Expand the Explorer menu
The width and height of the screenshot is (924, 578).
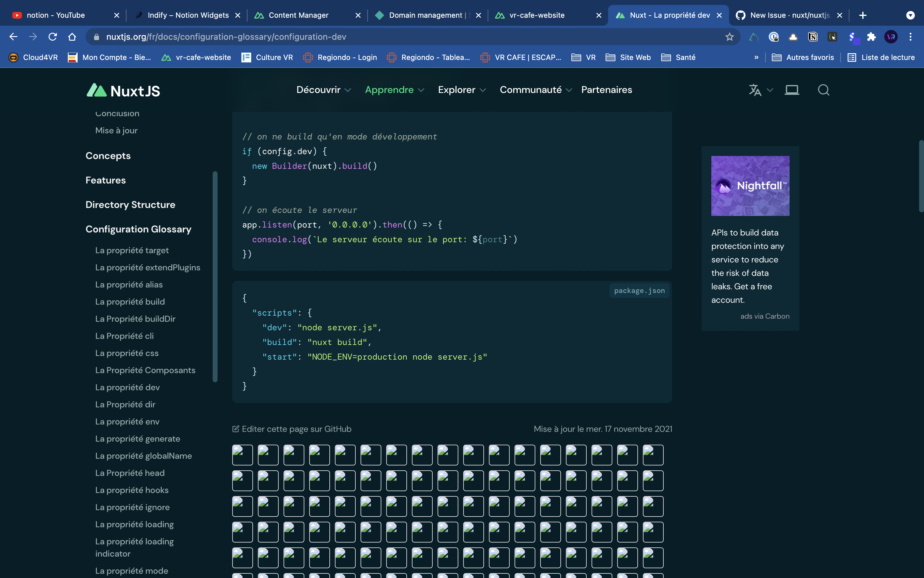462,90
